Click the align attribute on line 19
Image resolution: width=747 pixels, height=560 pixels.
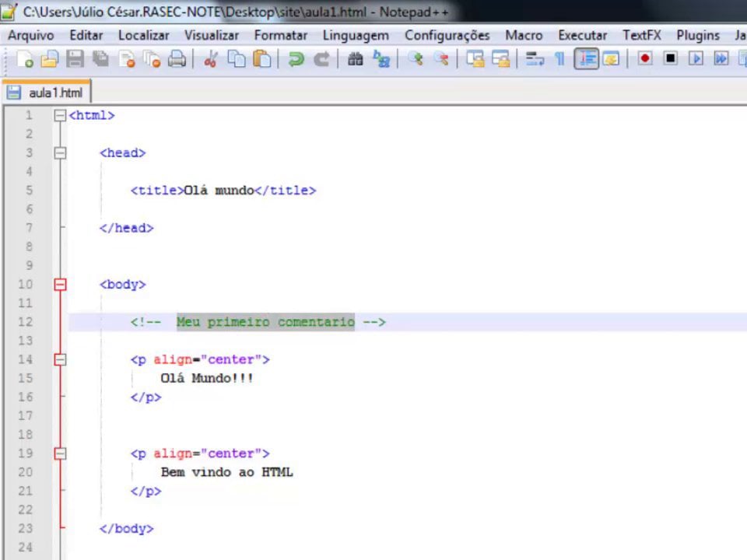(173, 453)
